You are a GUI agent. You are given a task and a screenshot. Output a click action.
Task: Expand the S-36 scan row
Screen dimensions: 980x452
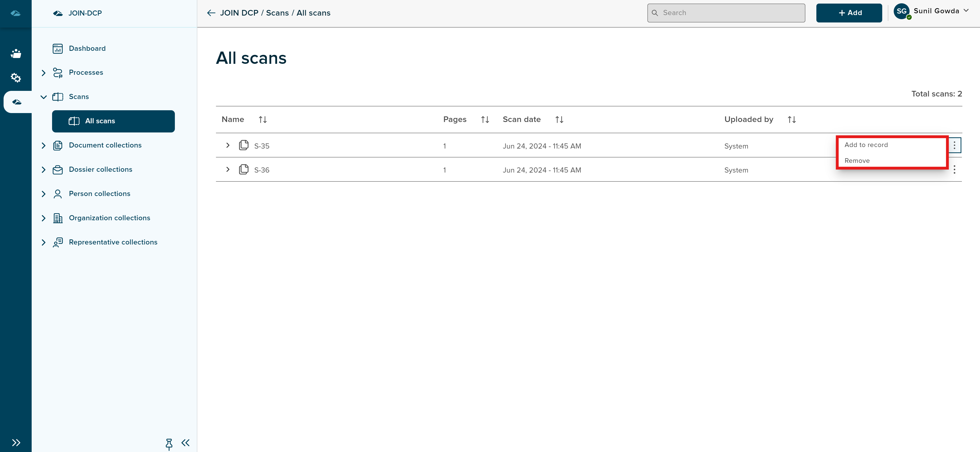(x=228, y=170)
